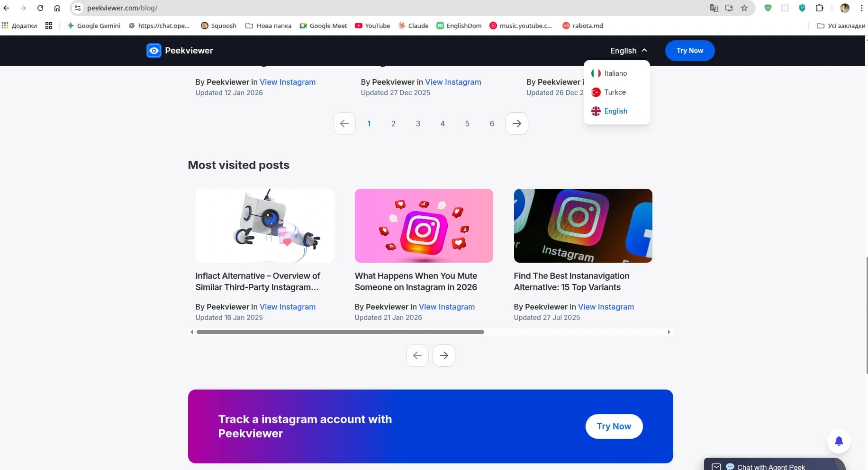868x470 pixels.
Task: Click the Peekviewer eye logo icon
Action: 154,51
